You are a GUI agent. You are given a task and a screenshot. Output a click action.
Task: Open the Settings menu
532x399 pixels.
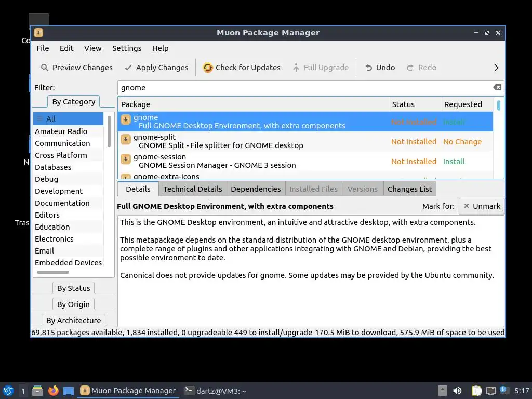[127, 48]
